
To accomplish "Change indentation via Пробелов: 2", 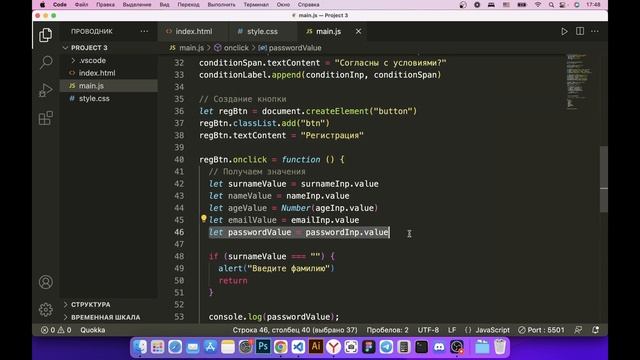I will (387, 330).
